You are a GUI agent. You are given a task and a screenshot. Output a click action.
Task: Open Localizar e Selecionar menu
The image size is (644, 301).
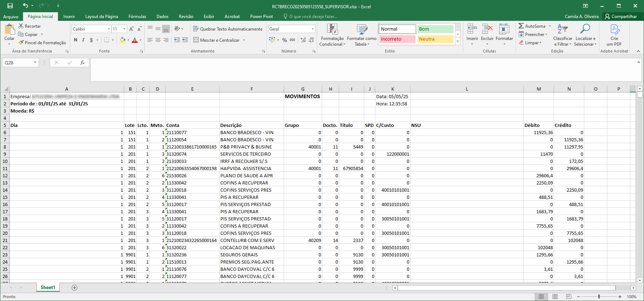pyautogui.click(x=585, y=35)
